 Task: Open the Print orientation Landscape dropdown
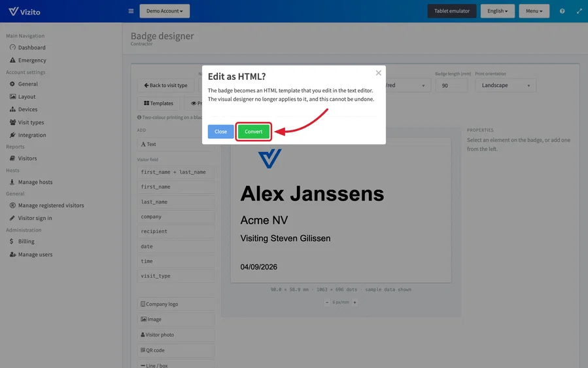click(506, 85)
